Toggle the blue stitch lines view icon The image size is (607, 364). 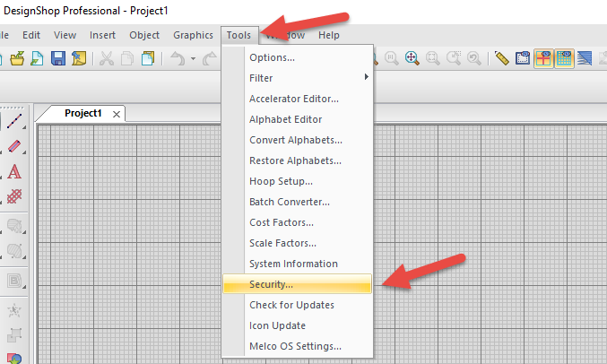(585, 59)
